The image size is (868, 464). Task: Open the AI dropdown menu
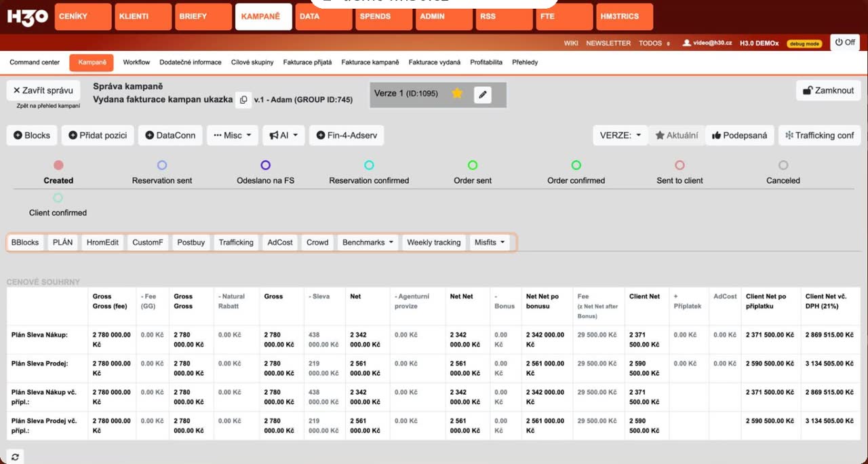pyautogui.click(x=283, y=135)
